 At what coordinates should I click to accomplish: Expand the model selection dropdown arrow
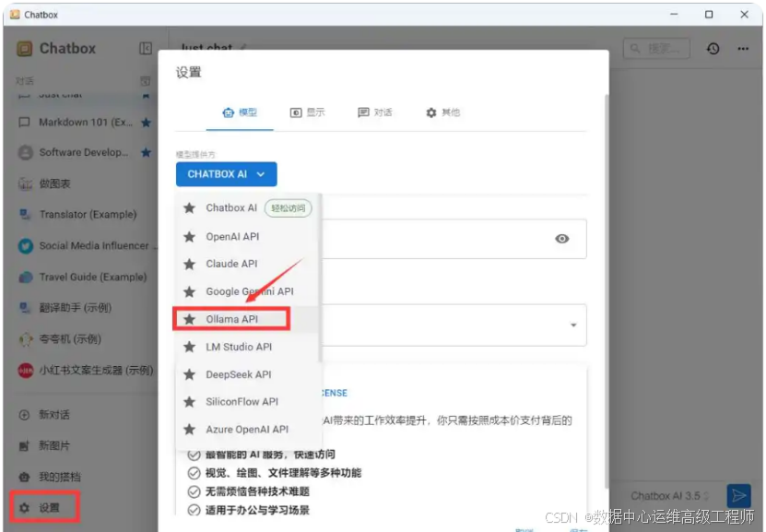coord(573,325)
